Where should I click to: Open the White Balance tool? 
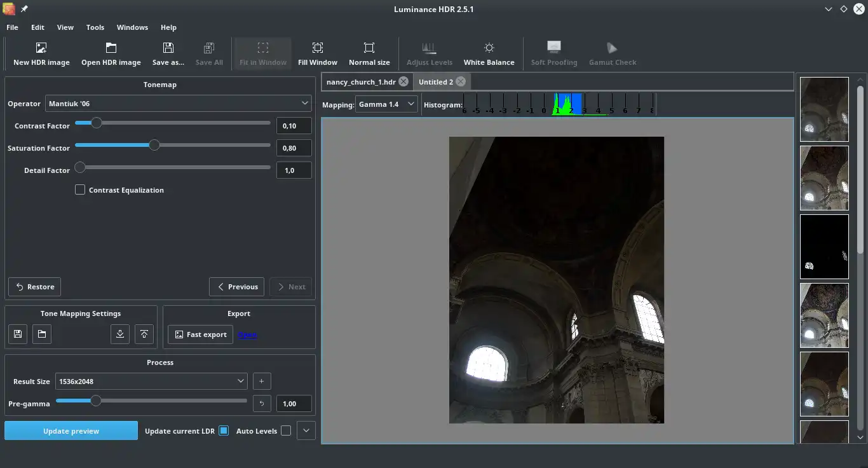pyautogui.click(x=489, y=53)
